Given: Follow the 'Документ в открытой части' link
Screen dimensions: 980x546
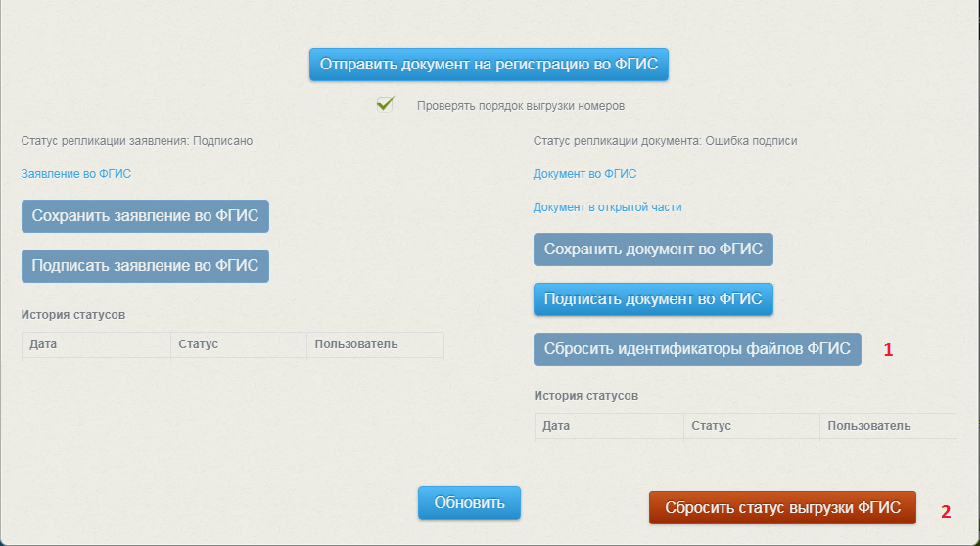Looking at the screenshot, I should coord(607,207).
